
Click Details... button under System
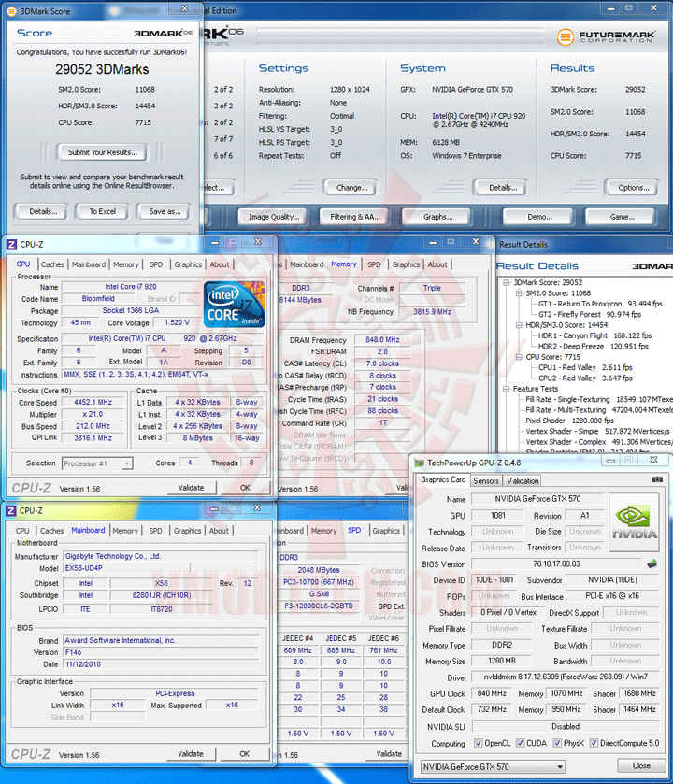click(x=503, y=188)
